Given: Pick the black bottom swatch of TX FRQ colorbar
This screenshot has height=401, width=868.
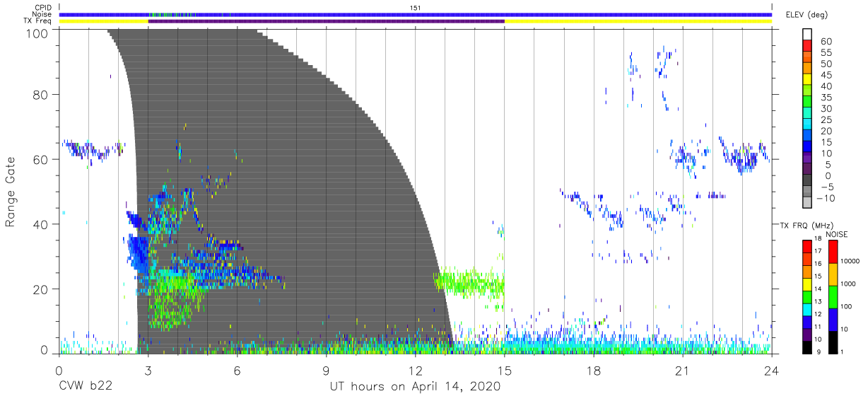Looking at the screenshot, I should coord(807,346).
